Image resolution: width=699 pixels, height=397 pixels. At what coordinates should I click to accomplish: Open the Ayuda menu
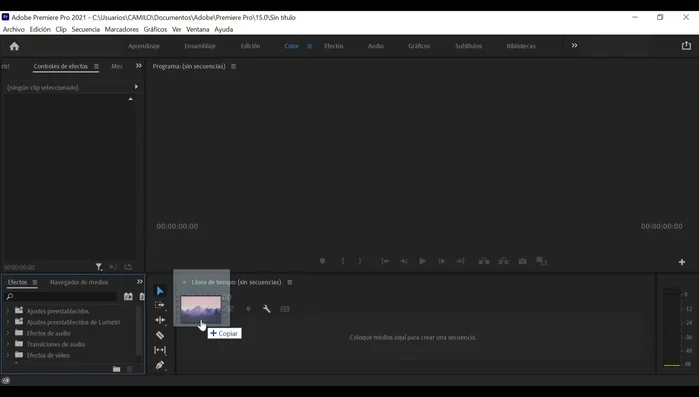[x=224, y=29]
